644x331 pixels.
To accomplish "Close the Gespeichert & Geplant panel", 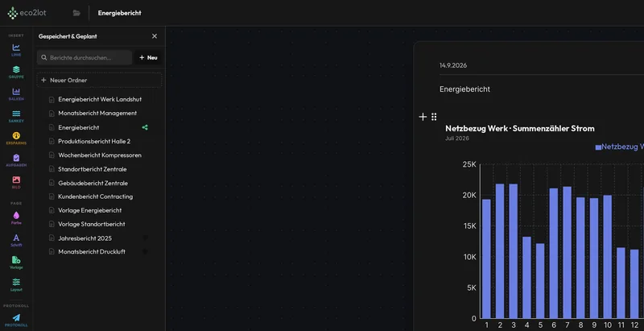I will pos(155,36).
